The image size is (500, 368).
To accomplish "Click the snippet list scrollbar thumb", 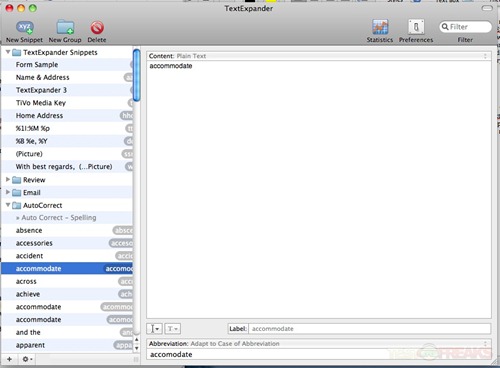I will tap(136, 75).
